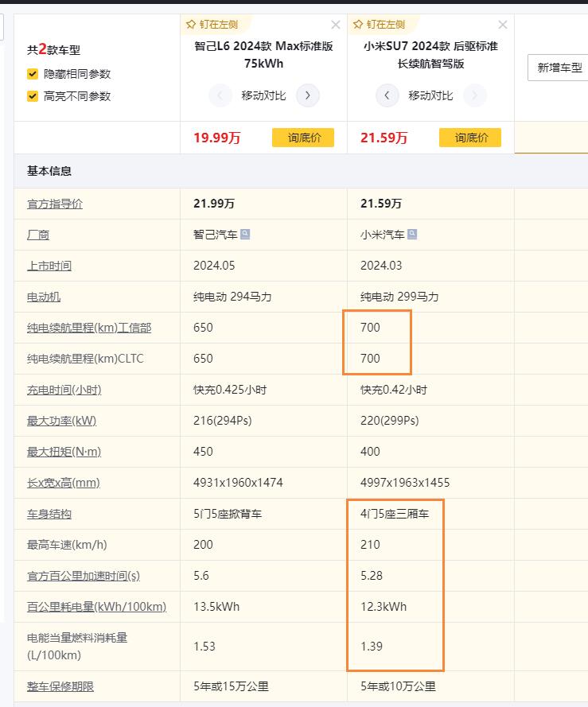The image size is (588, 707).
Task: Remove 小米SU7 from the comparison
Action: click(502, 25)
